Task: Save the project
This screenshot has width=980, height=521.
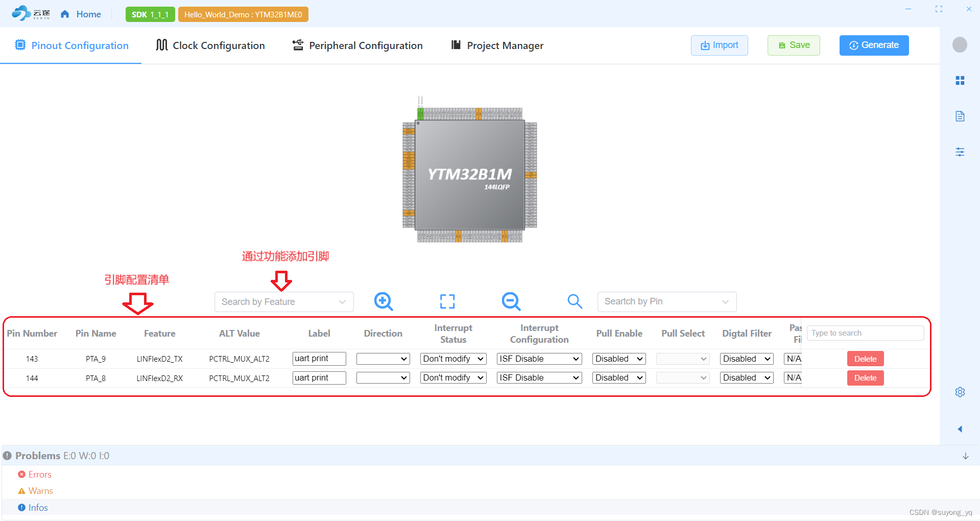Action: click(794, 45)
